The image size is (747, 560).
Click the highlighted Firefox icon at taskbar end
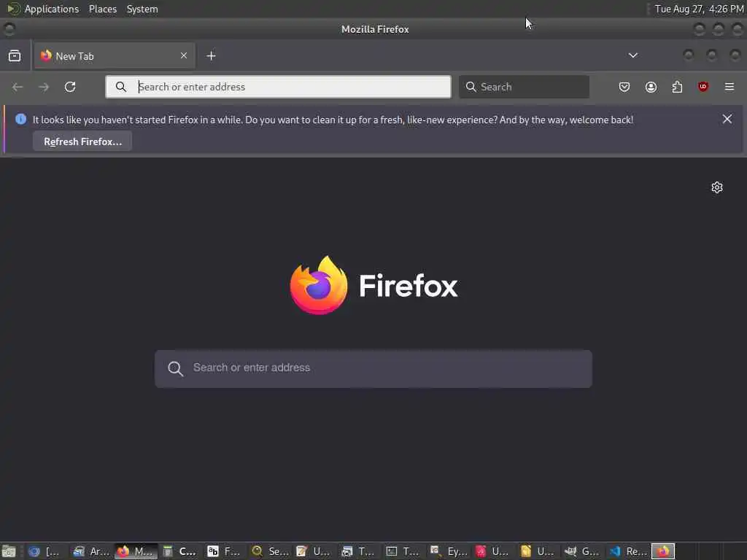663,551
